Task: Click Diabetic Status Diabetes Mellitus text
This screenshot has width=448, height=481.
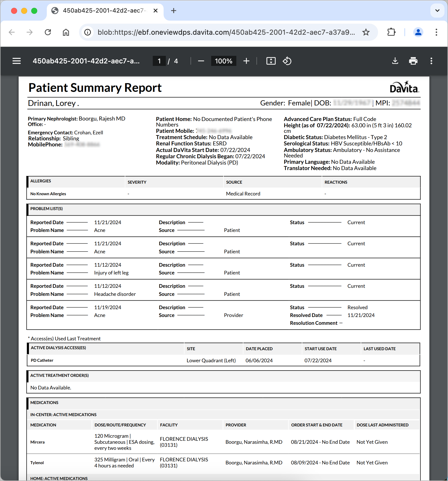Action: point(335,137)
